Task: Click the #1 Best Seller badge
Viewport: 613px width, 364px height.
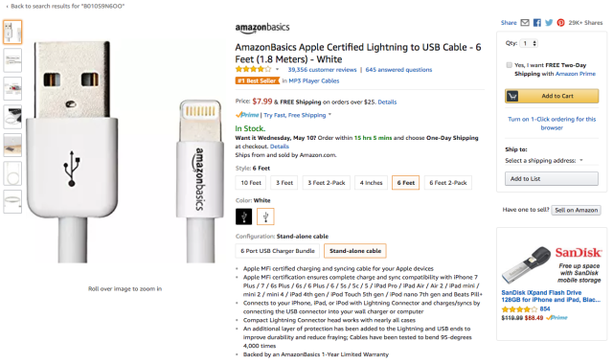Action: point(258,80)
